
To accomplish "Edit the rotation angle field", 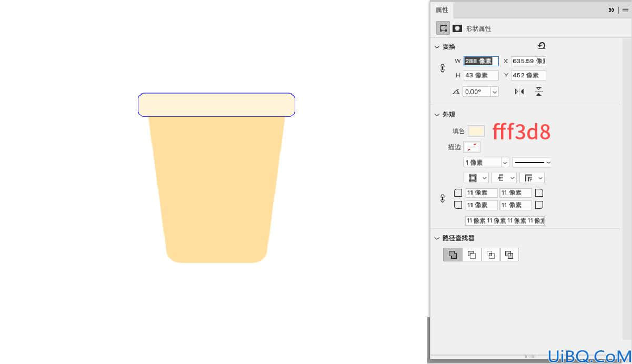I will (x=476, y=92).
